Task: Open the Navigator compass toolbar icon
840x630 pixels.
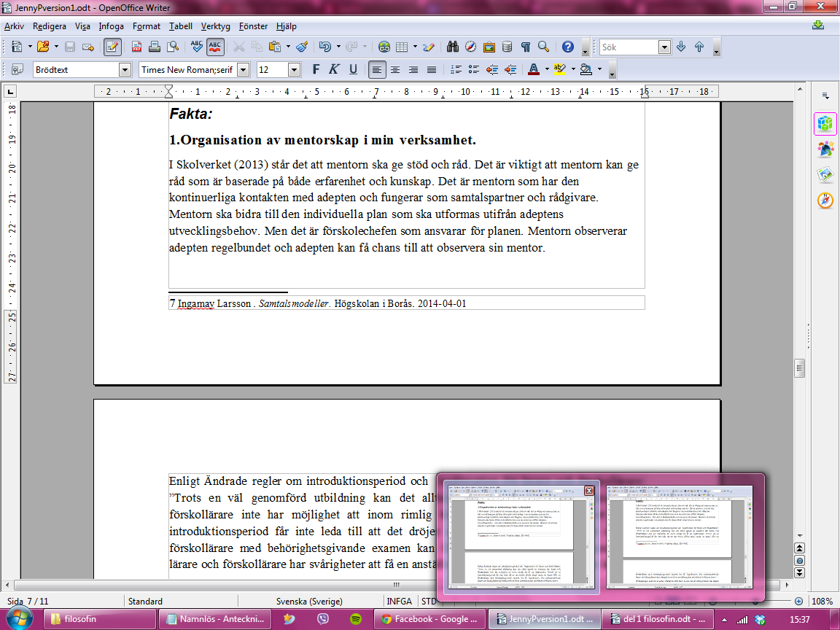Action: (x=470, y=47)
